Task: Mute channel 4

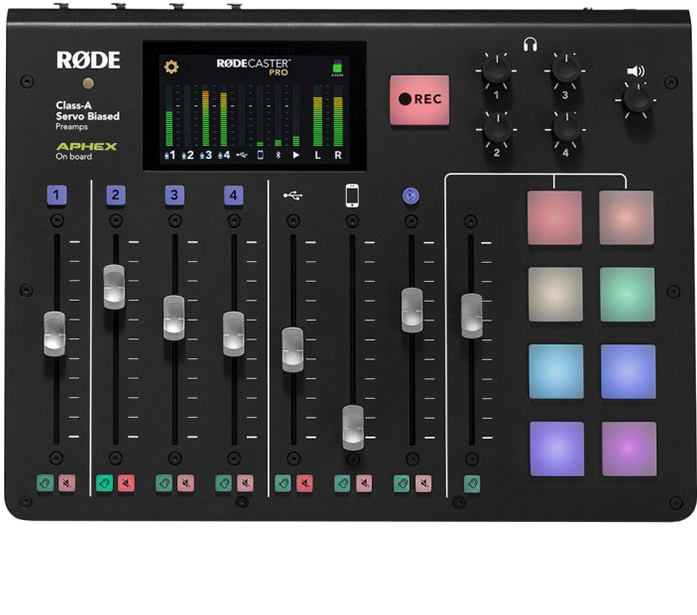Action: 245,483
